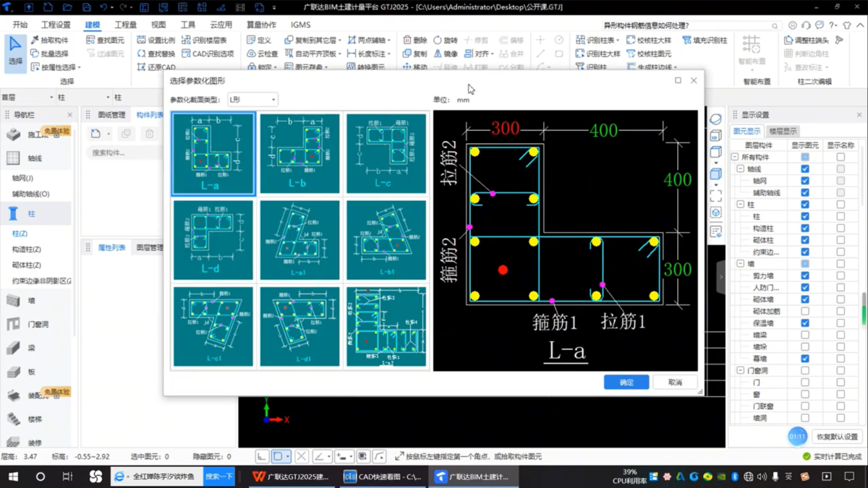Click 删除 tool
This screenshot has width=868, height=488.
tap(414, 40)
